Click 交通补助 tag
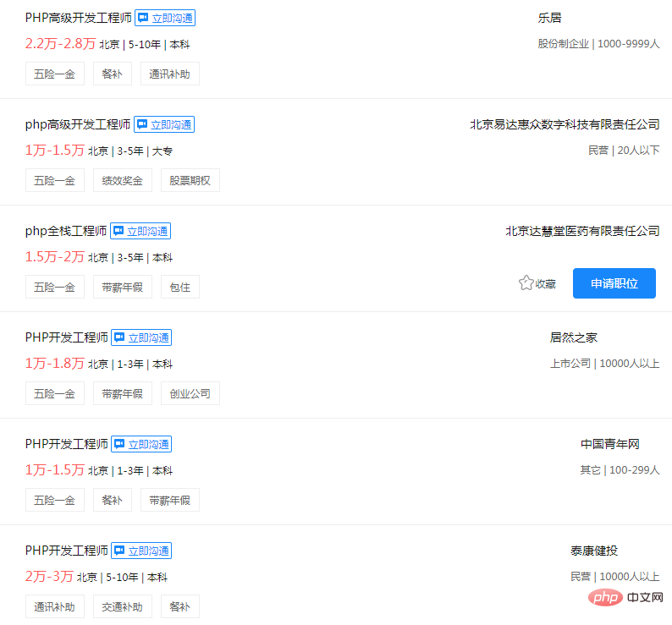The height and width of the screenshot is (625, 672). point(123,606)
